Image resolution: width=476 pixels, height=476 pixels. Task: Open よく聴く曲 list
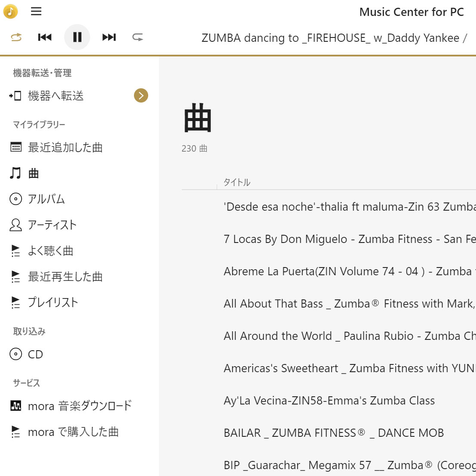point(50,251)
